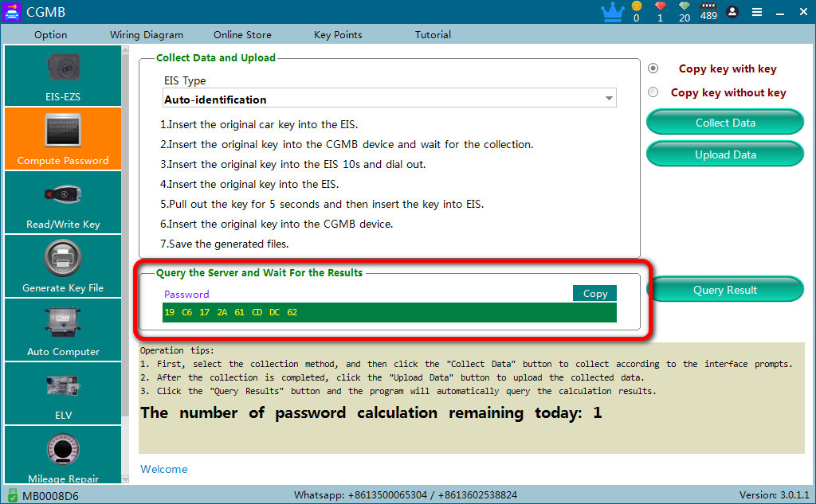Open the user account profile icon
The height and width of the screenshot is (504, 816).
click(732, 11)
